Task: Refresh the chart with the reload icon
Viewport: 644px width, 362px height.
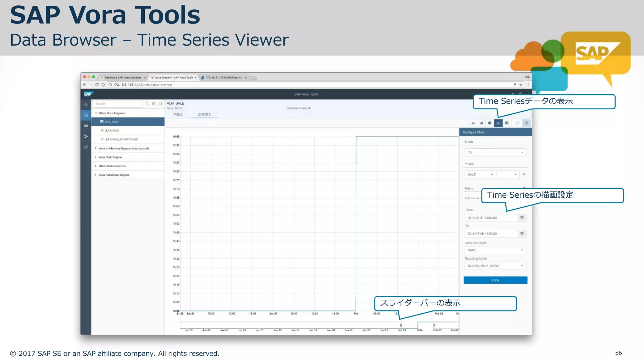Action: 518,123
